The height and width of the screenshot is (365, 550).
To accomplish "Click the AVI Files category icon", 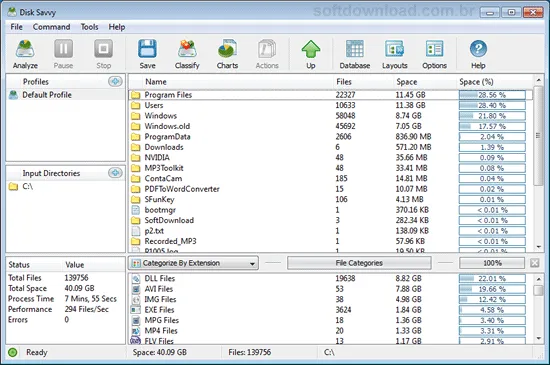I will (x=136, y=289).
